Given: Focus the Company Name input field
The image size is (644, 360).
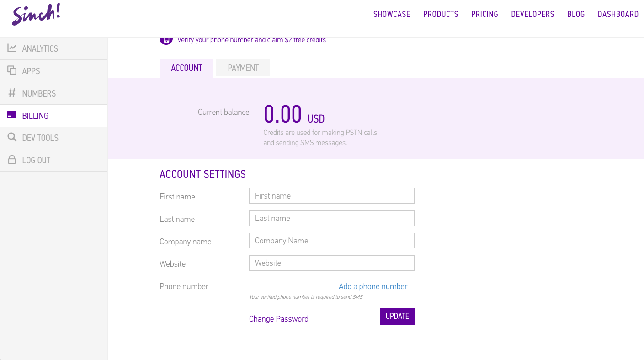Looking at the screenshot, I should pyautogui.click(x=331, y=241).
